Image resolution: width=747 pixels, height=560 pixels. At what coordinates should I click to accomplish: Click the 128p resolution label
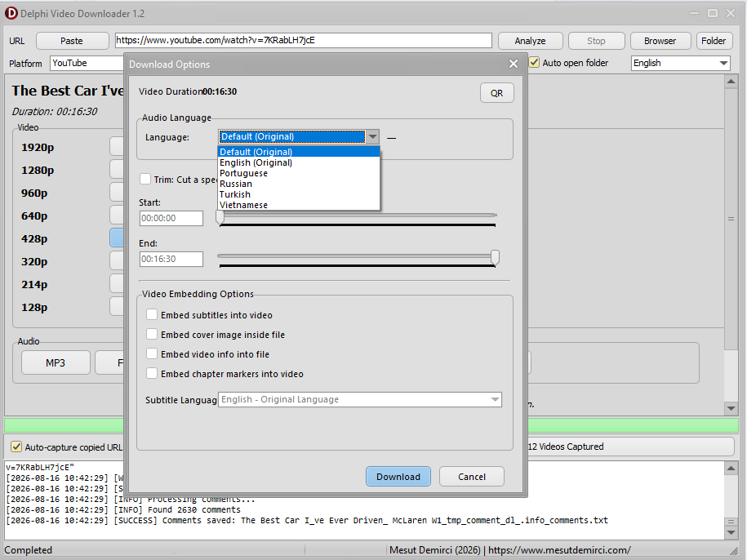pos(34,308)
